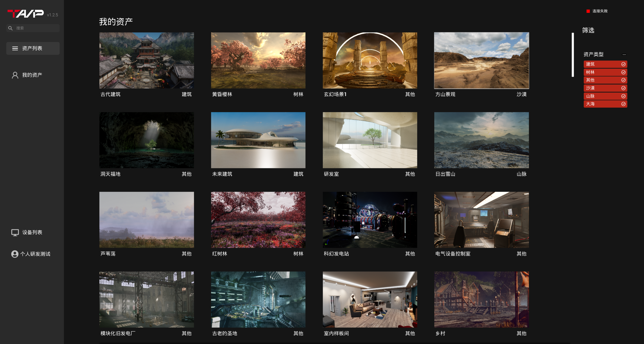Click the 方山景观 asset name
644x344 pixels.
pyautogui.click(x=445, y=95)
